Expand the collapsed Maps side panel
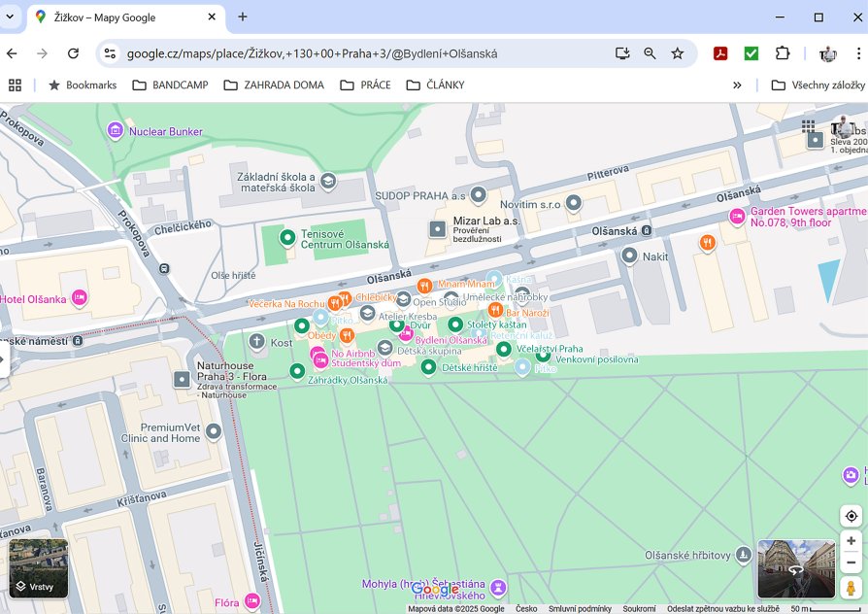This screenshot has width=868, height=614. pos(4,359)
